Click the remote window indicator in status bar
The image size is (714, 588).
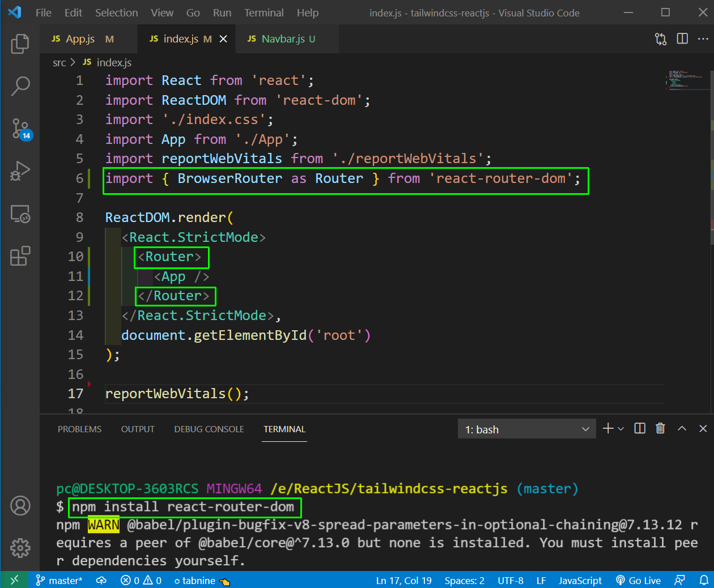tap(14, 580)
